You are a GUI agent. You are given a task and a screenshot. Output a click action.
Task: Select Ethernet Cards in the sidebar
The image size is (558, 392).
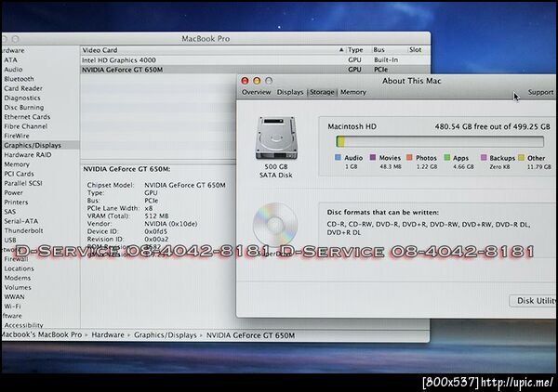[27, 116]
